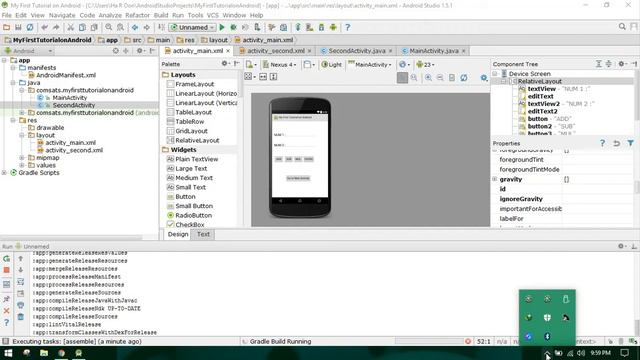Open the VCS menu
Screen dimensions: 640x360
[213, 15]
